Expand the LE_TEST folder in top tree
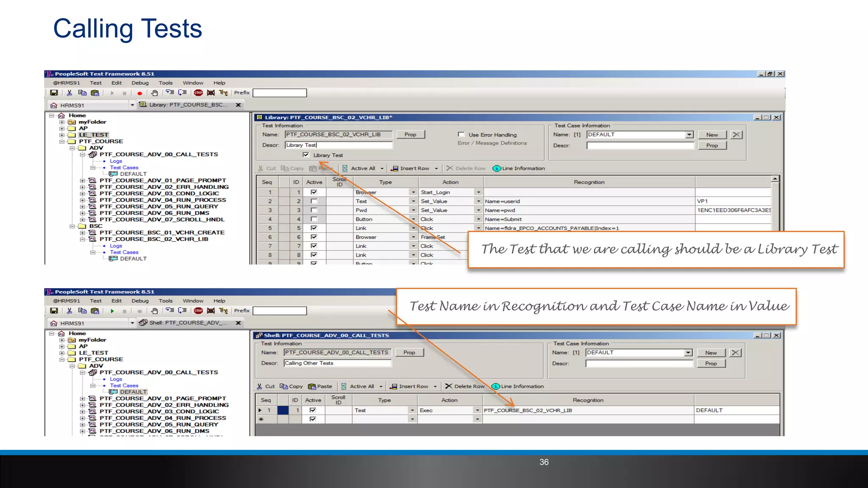The image size is (868, 488). point(62,135)
